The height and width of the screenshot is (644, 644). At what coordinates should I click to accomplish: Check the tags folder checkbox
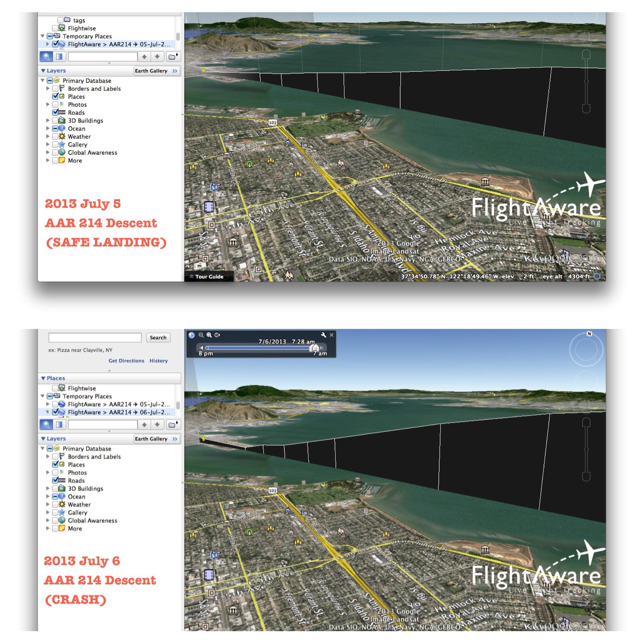[x=60, y=20]
